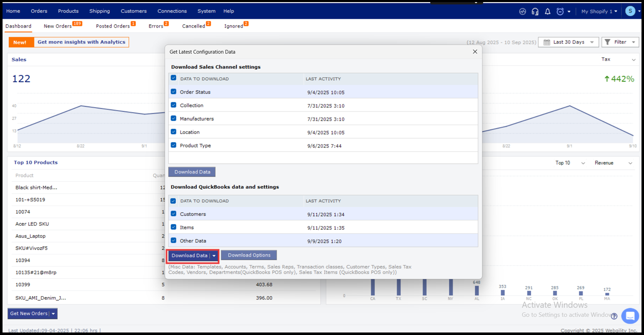
Task: Click Get more insights with Analytics
Action: [81, 42]
